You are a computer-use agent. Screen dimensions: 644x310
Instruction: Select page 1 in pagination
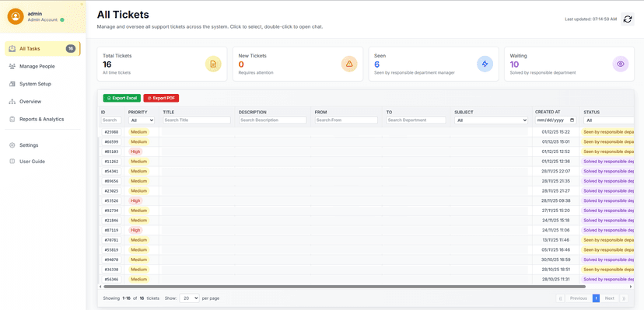(596, 298)
